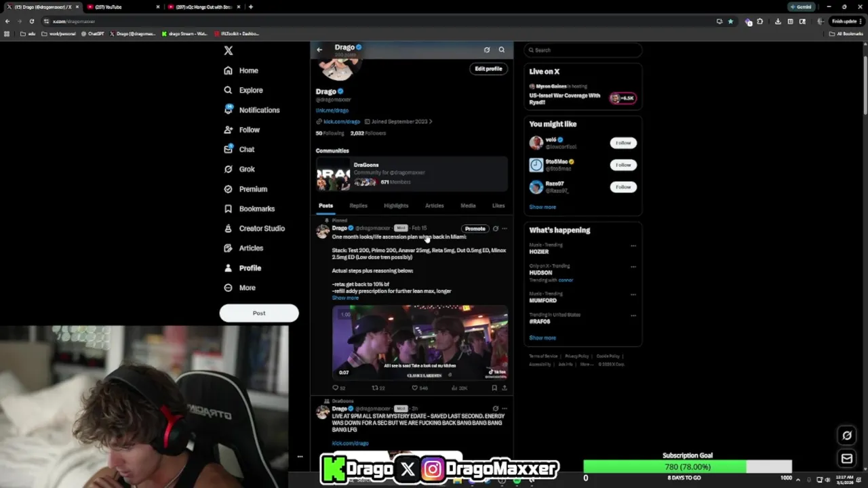
Task: Go back with profile header arrow
Action: tap(319, 49)
